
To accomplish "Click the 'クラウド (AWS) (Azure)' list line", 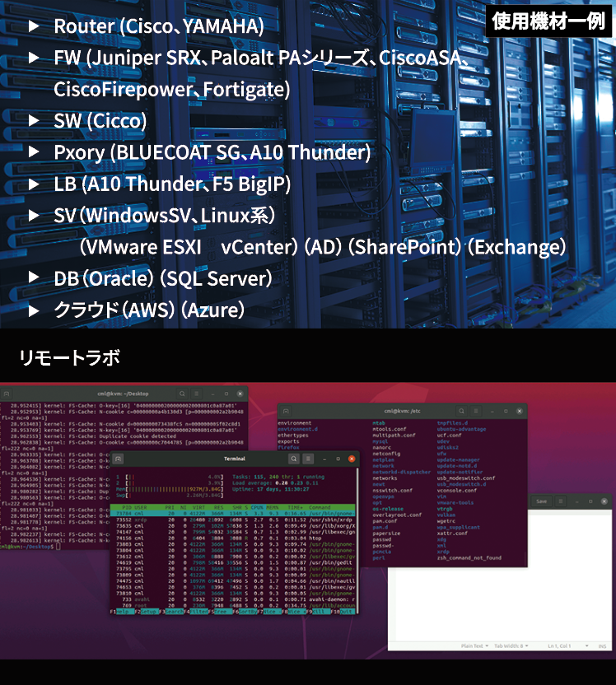I will click(149, 310).
